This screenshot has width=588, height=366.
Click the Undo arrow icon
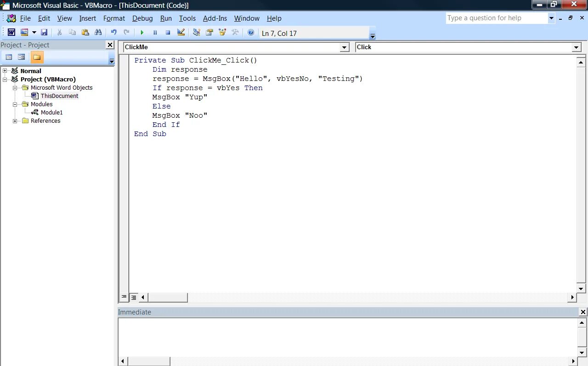[113, 33]
